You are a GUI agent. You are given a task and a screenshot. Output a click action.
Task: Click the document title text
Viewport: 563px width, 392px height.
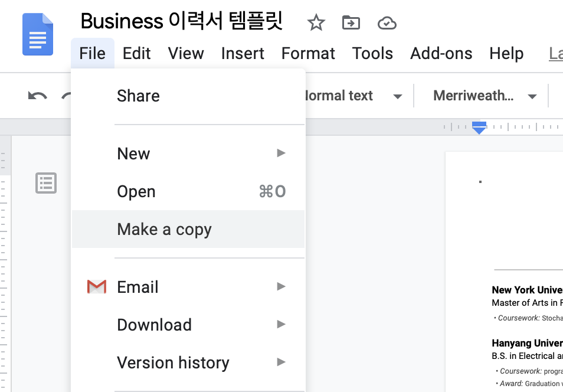click(x=182, y=21)
